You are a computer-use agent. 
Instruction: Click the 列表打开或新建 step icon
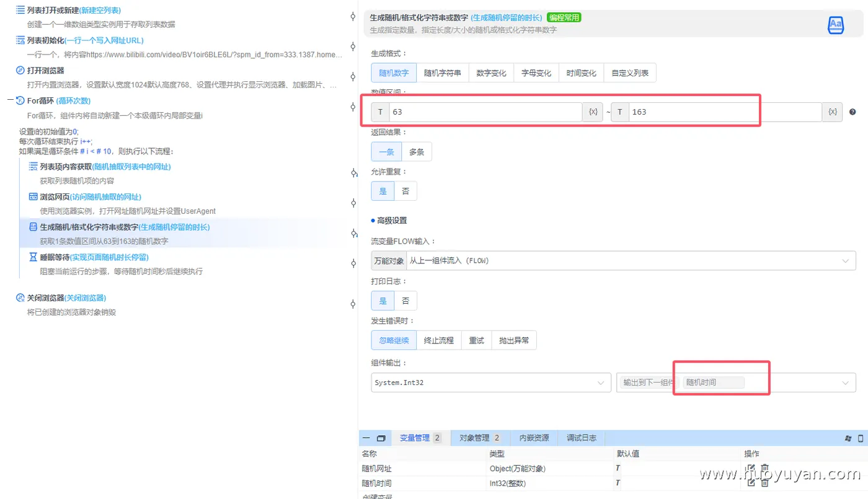[x=20, y=10]
